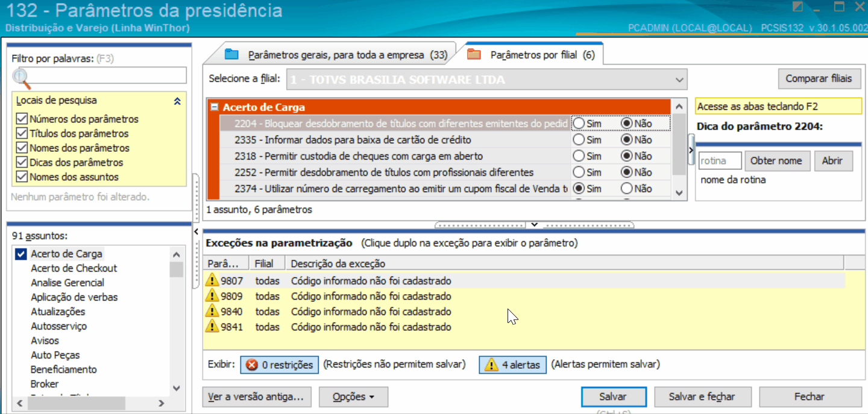Select Aplicação de verbas subject

point(74,297)
